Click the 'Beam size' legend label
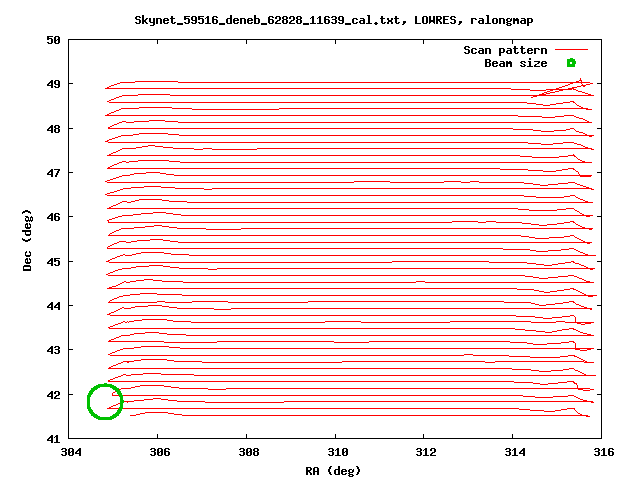Screen dimensions: 640x480 (x=516, y=63)
